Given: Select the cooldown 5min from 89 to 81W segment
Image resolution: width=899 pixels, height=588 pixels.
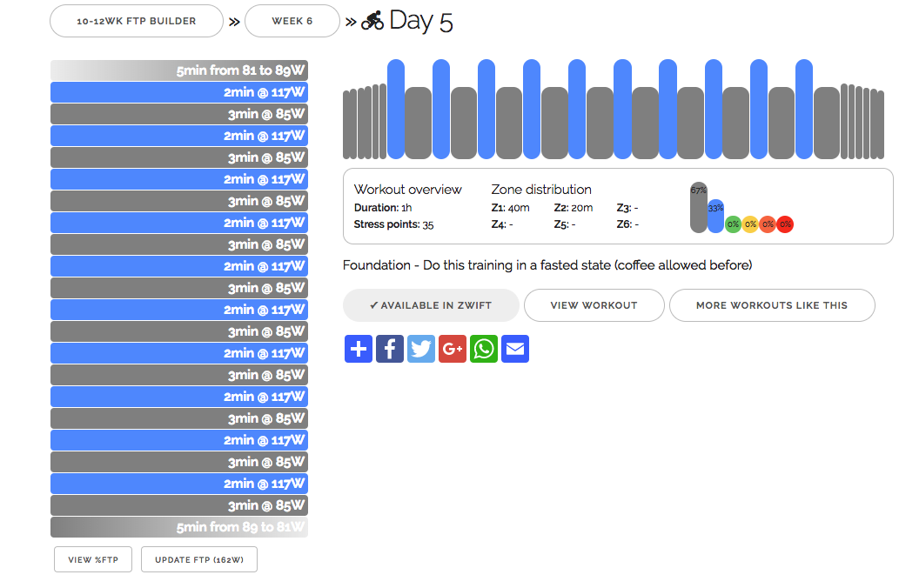Looking at the screenshot, I should [179, 527].
